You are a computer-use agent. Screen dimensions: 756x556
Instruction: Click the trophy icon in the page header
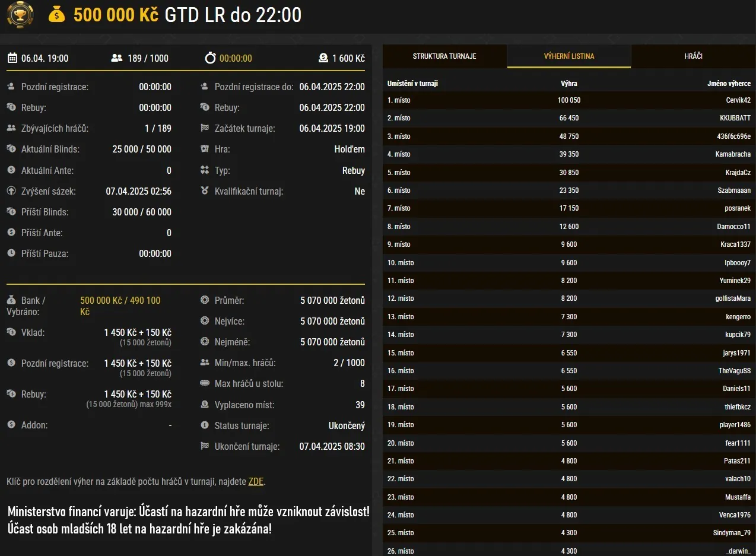click(20, 14)
